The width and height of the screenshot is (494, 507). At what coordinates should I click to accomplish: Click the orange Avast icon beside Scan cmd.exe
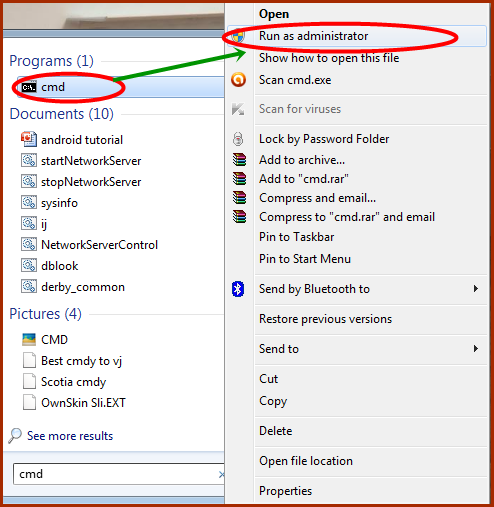tap(238, 80)
